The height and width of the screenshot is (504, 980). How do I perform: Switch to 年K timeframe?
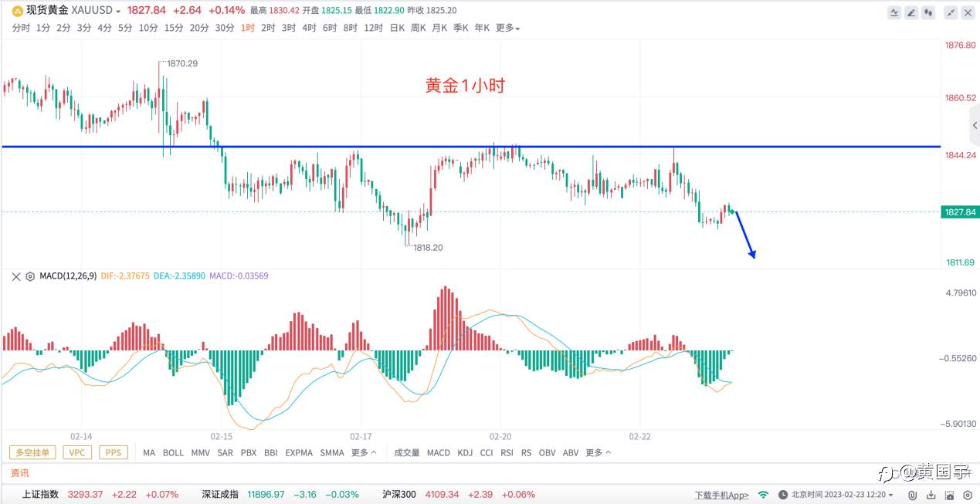482,28
